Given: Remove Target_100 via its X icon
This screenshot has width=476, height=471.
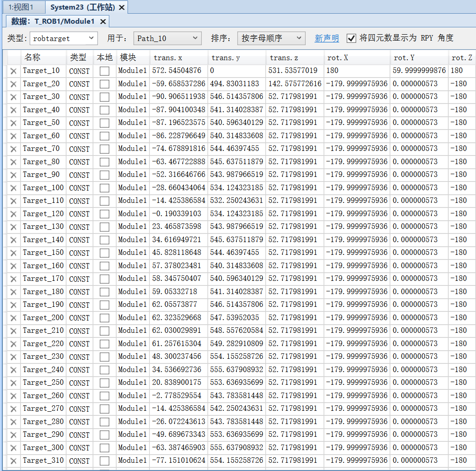Looking at the screenshot, I should (13, 188).
